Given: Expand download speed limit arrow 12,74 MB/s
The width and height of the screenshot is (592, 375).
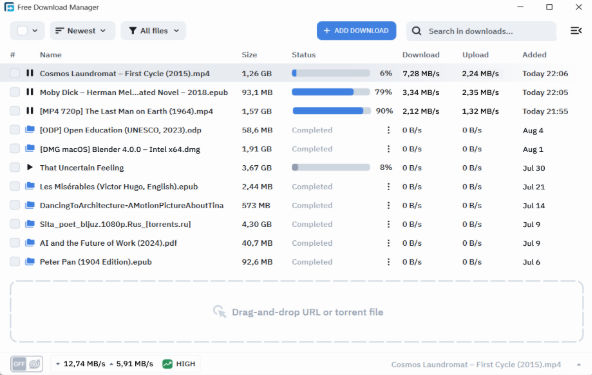Looking at the screenshot, I should [58, 364].
